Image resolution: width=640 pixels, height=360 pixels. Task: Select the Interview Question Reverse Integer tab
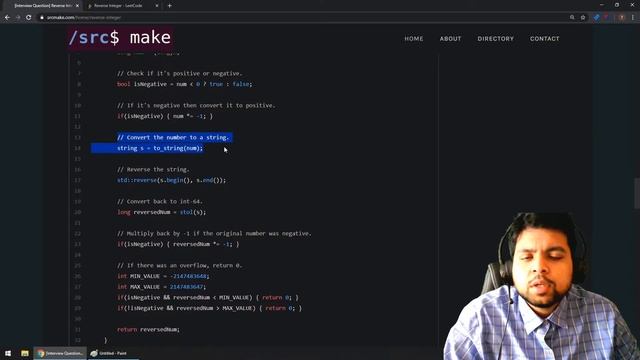43,6
